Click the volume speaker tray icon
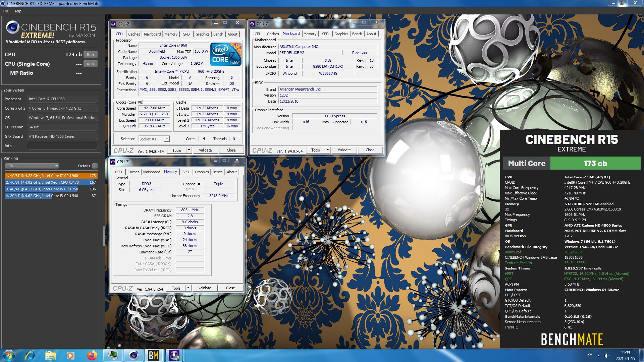 pyautogui.click(x=607, y=355)
